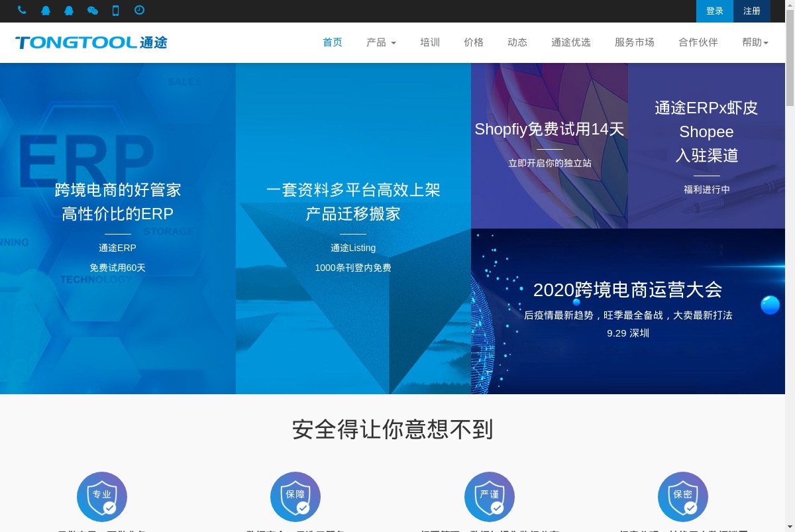Viewport: 795px width, 532px height.
Task: Open the 通途ERPx虾皮 Shopee banner
Action: [706, 146]
